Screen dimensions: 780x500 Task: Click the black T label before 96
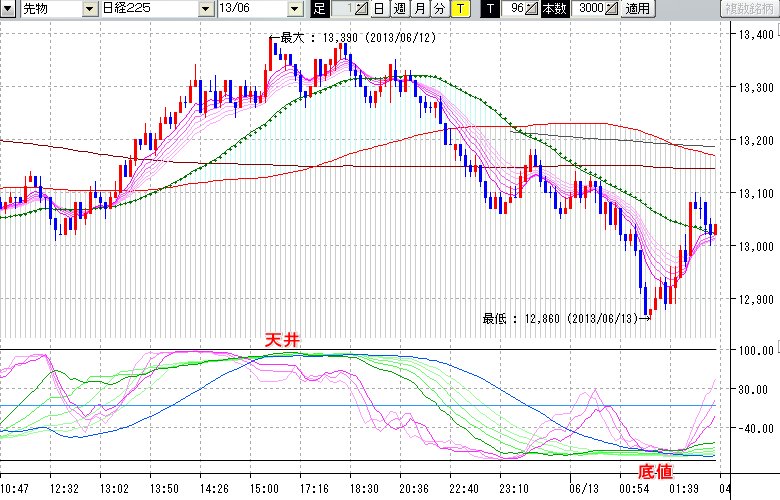click(x=490, y=9)
